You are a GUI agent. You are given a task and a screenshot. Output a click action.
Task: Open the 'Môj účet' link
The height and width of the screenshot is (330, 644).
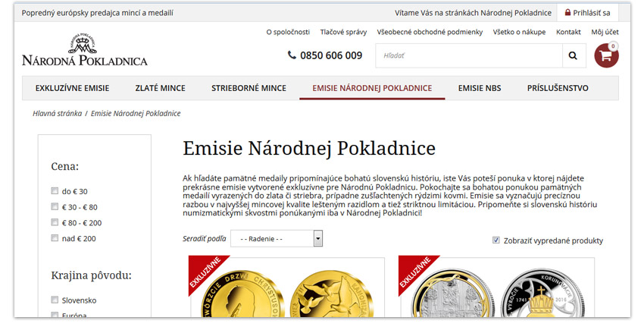pos(605,32)
